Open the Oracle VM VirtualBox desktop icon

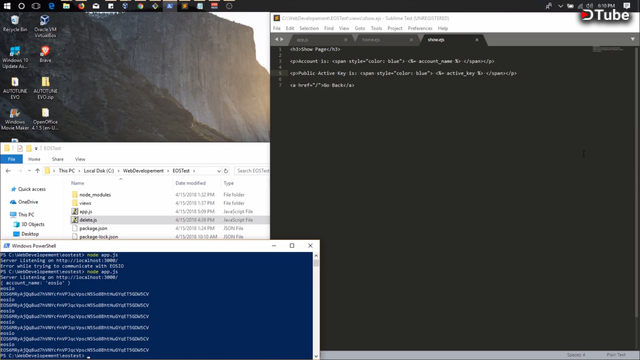pos(45,26)
